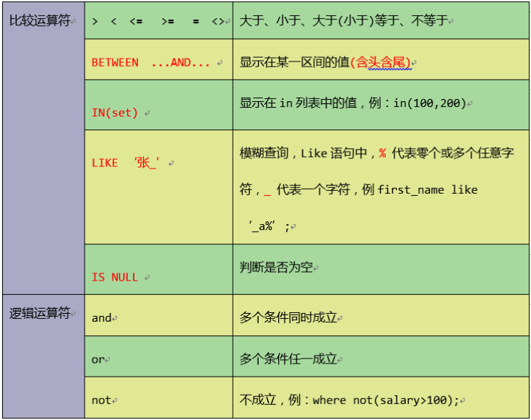531x420 pixels.
Task: Select the red BETWEEN ...AND... operator
Action: pos(150,63)
